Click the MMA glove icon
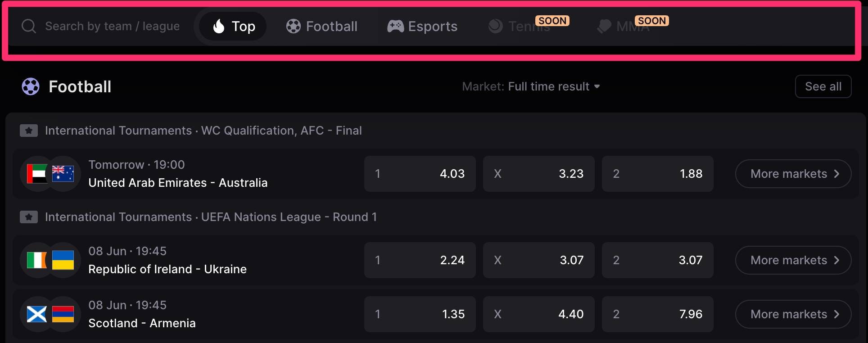868x343 pixels. pyautogui.click(x=604, y=26)
